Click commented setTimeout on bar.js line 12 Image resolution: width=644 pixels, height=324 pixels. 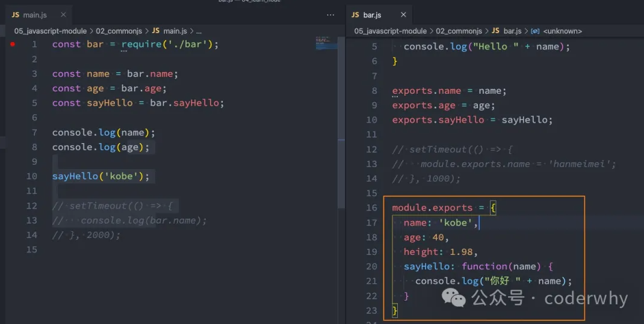pos(452,149)
